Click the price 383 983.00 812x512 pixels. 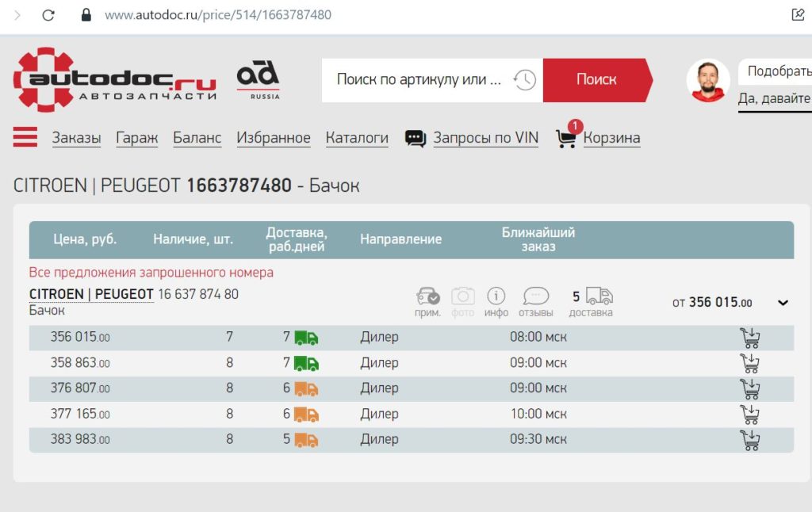point(80,440)
